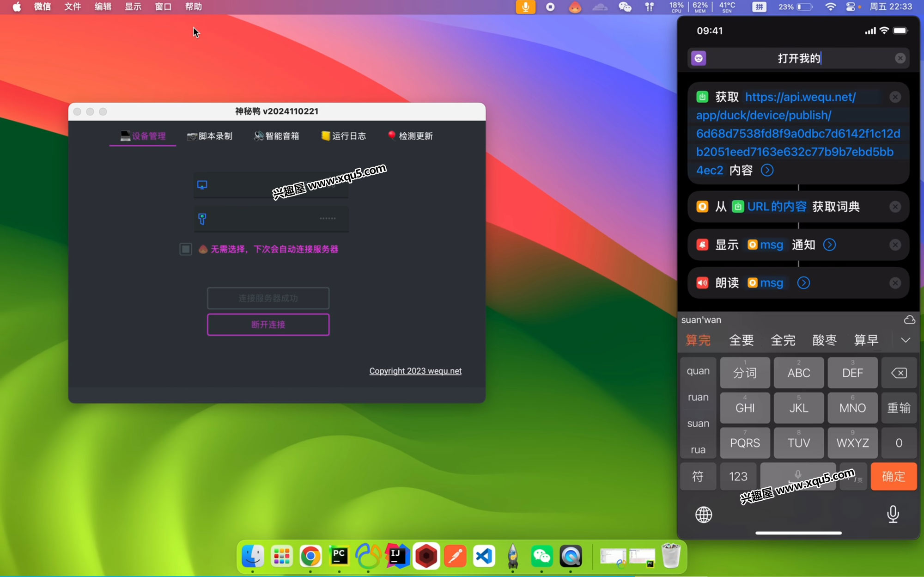Click the orange microphone menu bar icon
This screenshot has height=577, width=924.
click(x=525, y=7)
